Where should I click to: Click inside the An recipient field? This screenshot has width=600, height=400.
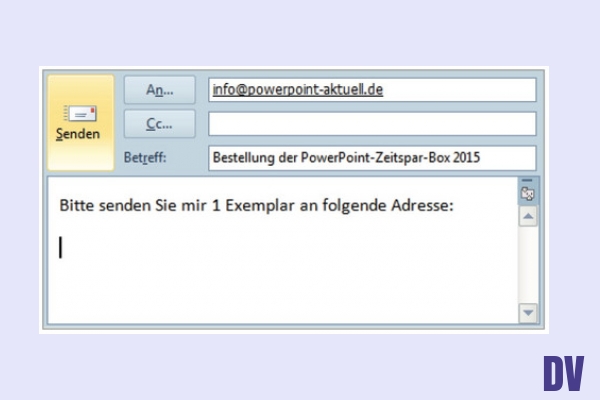click(460, 90)
